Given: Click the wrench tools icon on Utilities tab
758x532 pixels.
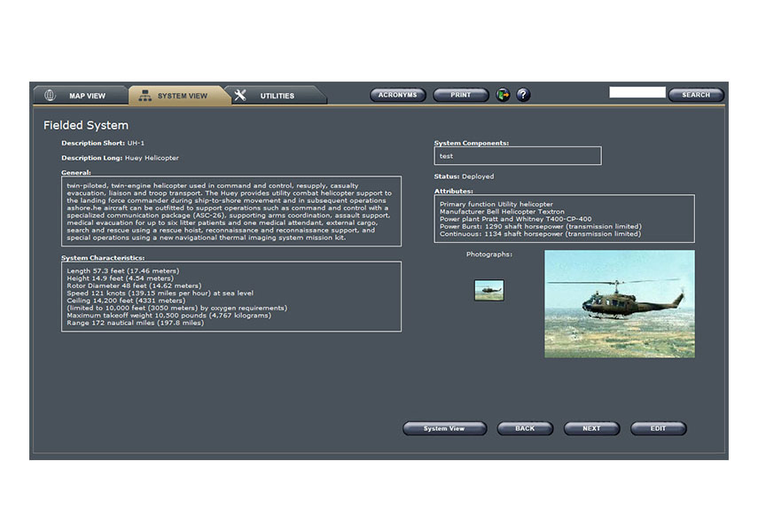Looking at the screenshot, I should [x=240, y=95].
